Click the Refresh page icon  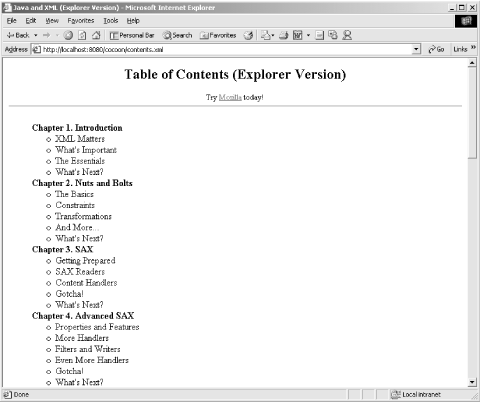tap(82, 35)
